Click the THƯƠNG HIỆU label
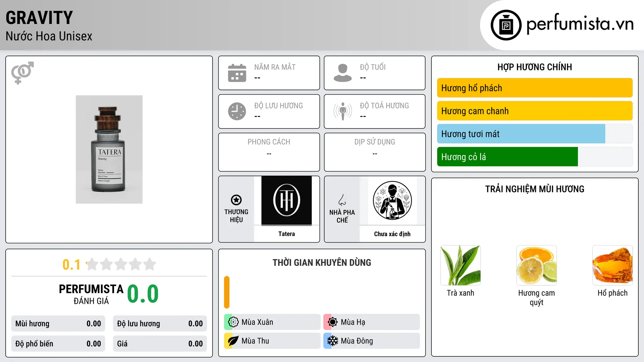This screenshot has height=362, width=644. pos(236,216)
